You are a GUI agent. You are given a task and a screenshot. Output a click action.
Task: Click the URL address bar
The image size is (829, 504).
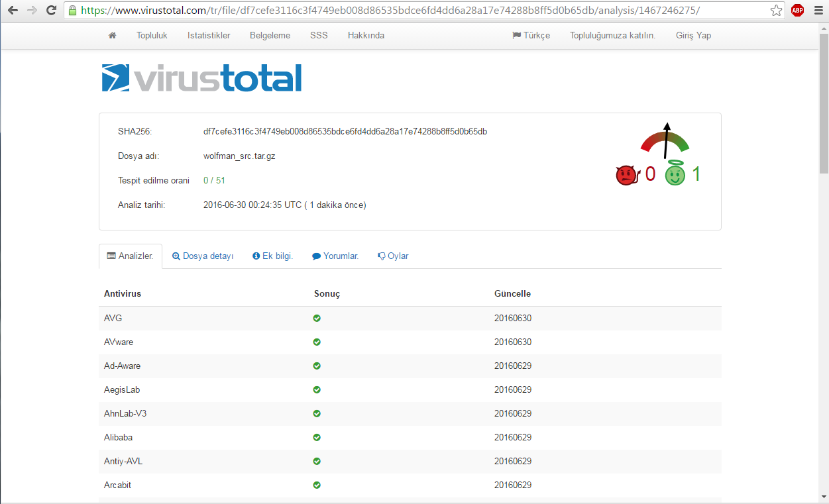pyautogui.click(x=417, y=11)
